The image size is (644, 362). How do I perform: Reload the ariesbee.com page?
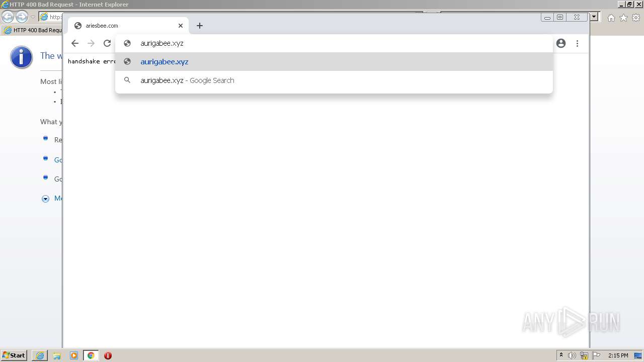[x=107, y=43]
